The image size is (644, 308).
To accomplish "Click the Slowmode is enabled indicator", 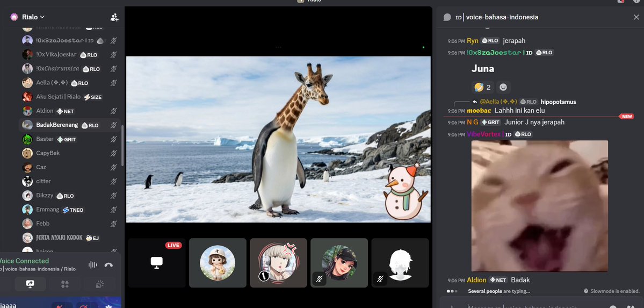I will coord(612,291).
